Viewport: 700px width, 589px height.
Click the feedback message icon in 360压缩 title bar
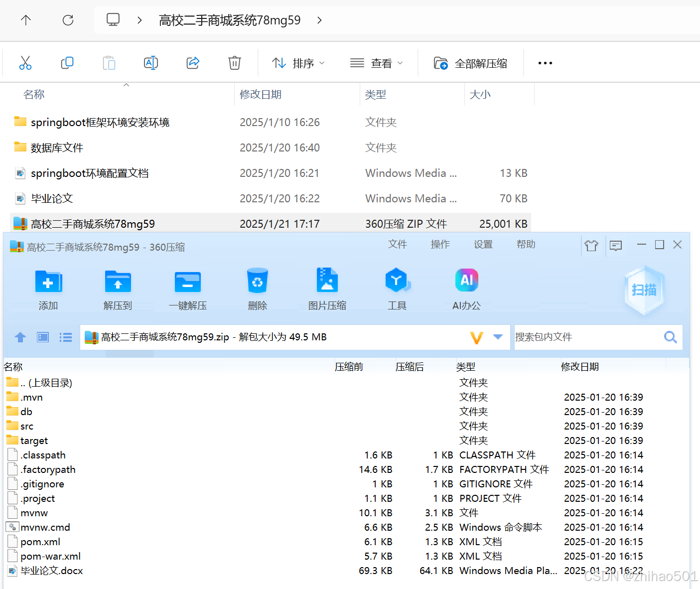click(616, 245)
